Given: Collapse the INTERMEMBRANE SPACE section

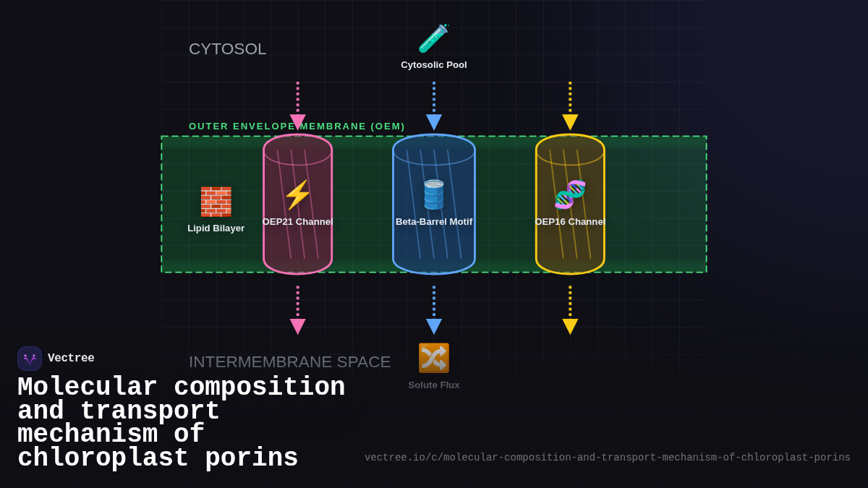Looking at the screenshot, I should tap(290, 361).
